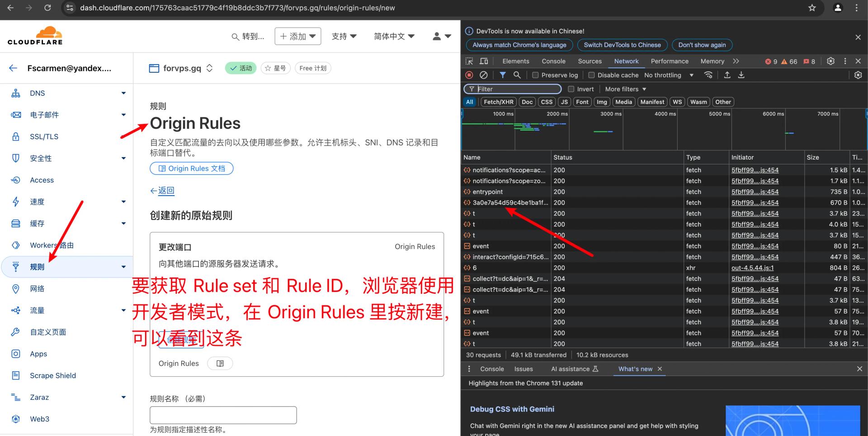Toggle the DevTools device toolbar icon
This screenshot has width=868, height=436.
pyautogui.click(x=484, y=61)
